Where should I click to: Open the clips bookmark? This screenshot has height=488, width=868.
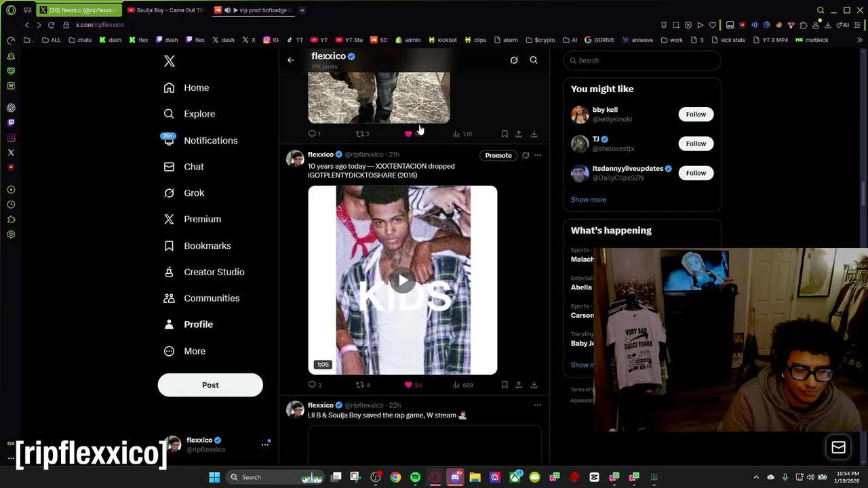[x=475, y=40]
